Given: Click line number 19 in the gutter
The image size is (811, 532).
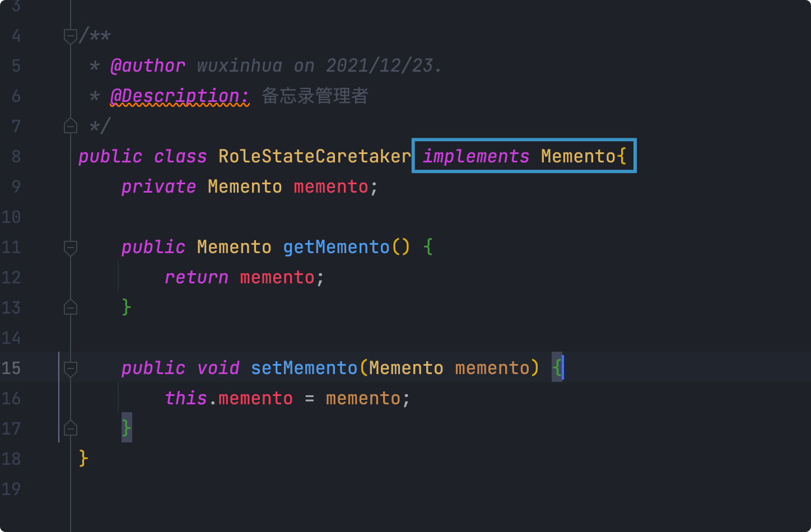Looking at the screenshot, I should pyautogui.click(x=11, y=489).
